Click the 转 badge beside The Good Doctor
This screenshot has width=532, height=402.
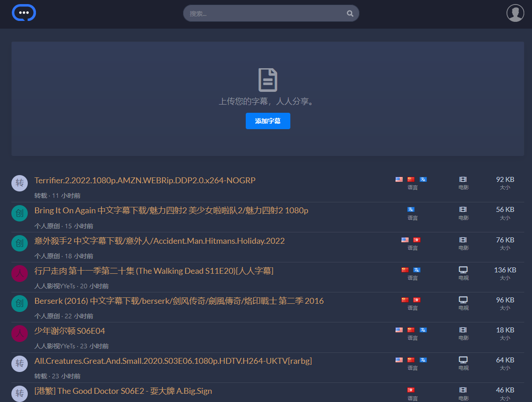[x=20, y=393]
